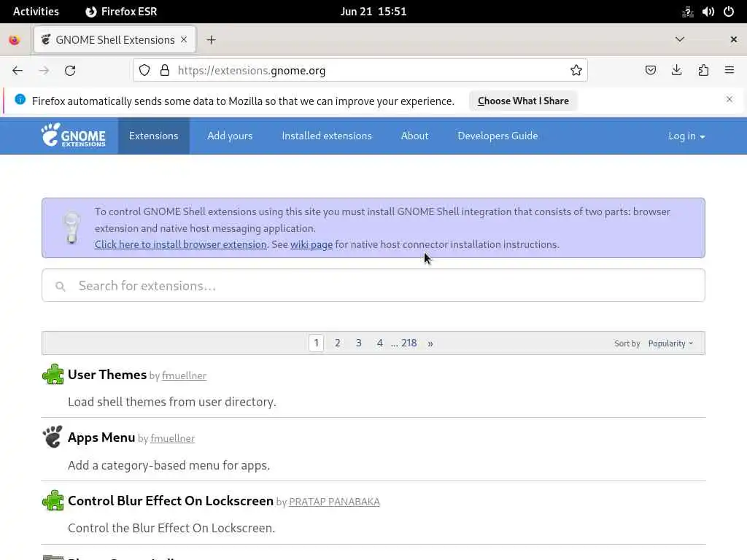This screenshot has width=747, height=560.
Task: Open Control Blur Effect On Lockscreen title
Action: [x=171, y=501]
